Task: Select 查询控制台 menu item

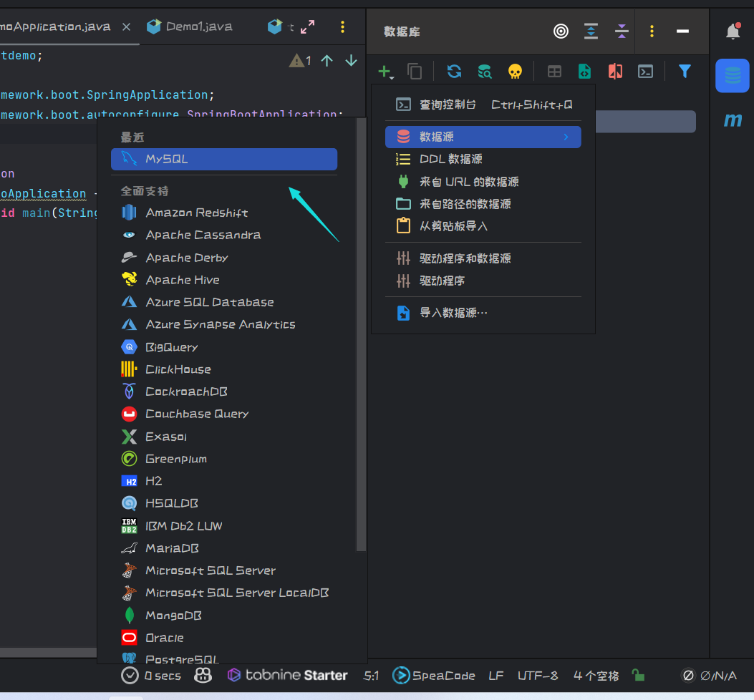Action: [483, 104]
